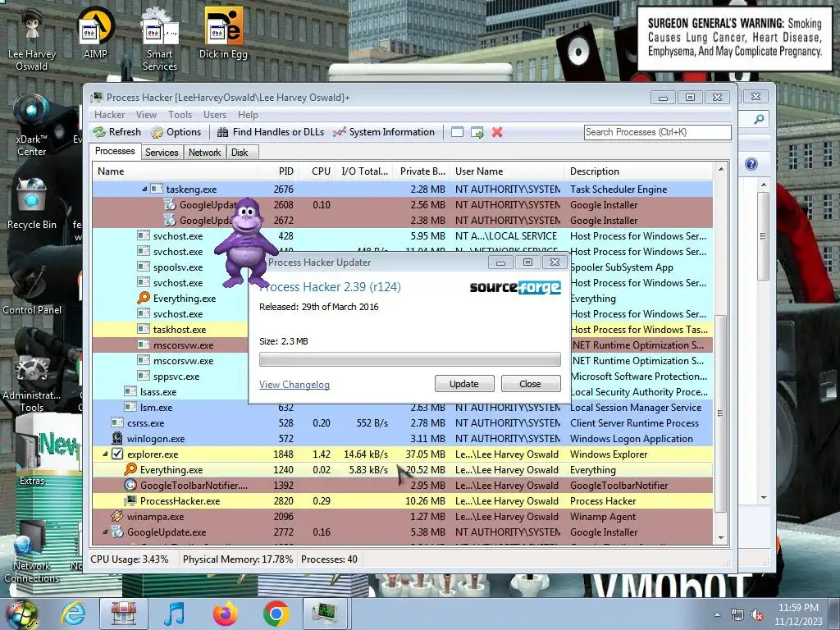The image size is (840, 630).
Task: Select the winlogon.exe process row
Action: pos(403,439)
